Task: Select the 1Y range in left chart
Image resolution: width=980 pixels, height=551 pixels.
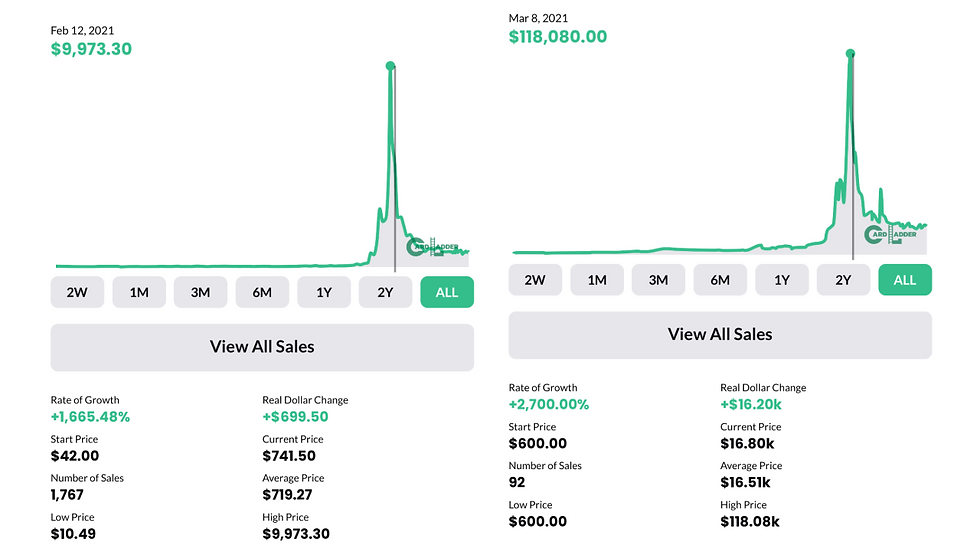Action: pyautogui.click(x=324, y=292)
